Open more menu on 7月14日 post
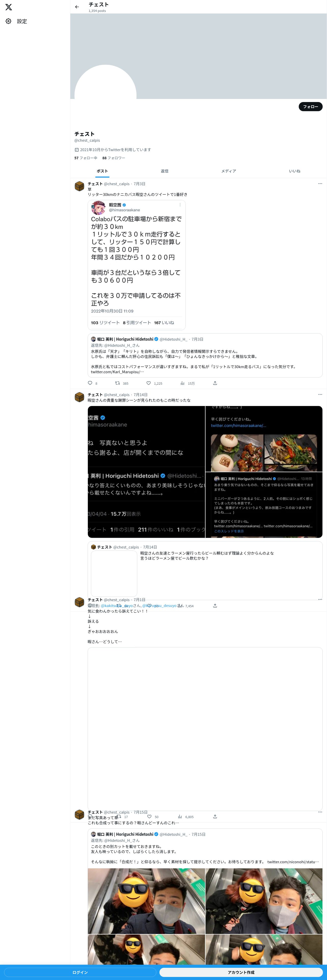Viewport: 327px width, 980px height. tap(320, 395)
